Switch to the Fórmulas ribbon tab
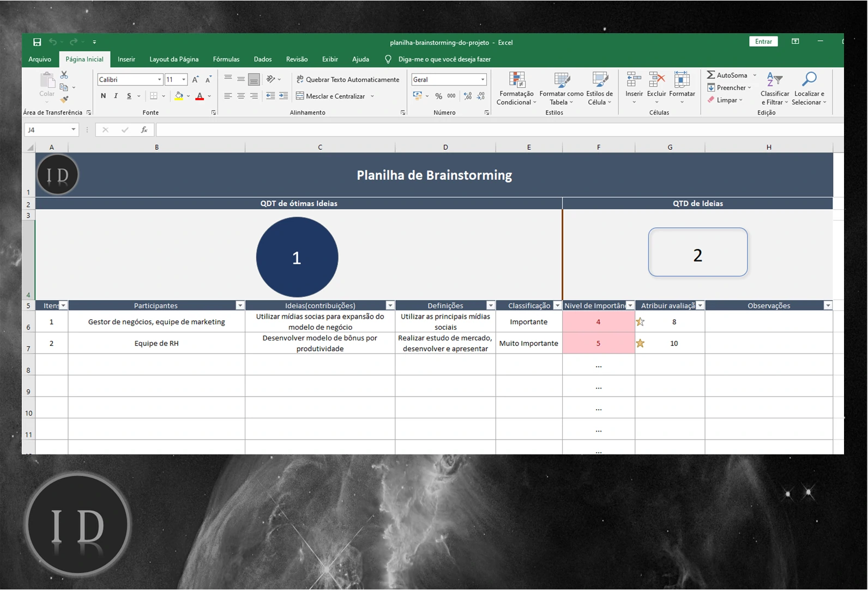868x590 pixels. pyautogui.click(x=226, y=59)
